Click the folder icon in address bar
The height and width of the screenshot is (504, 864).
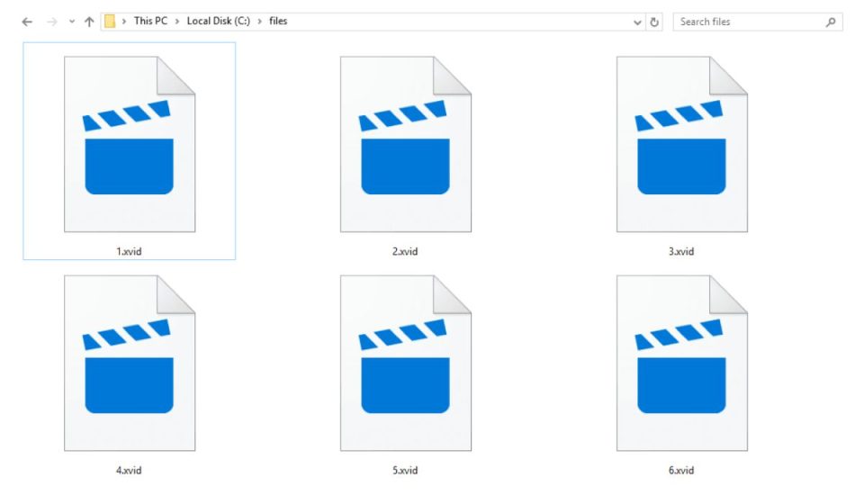[x=110, y=22]
